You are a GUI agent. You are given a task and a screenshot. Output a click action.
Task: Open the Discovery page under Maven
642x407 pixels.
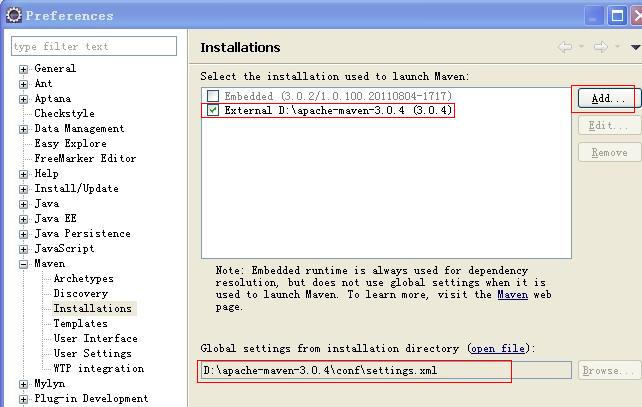click(81, 294)
